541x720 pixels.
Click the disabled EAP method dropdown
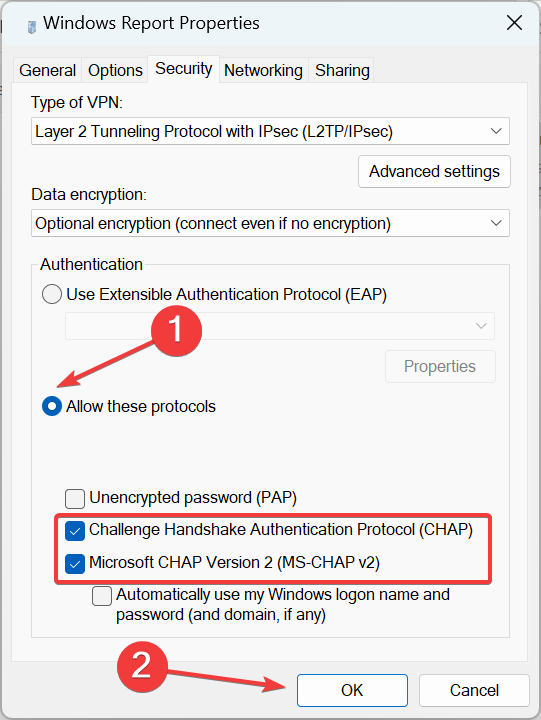tap(280, 326)
